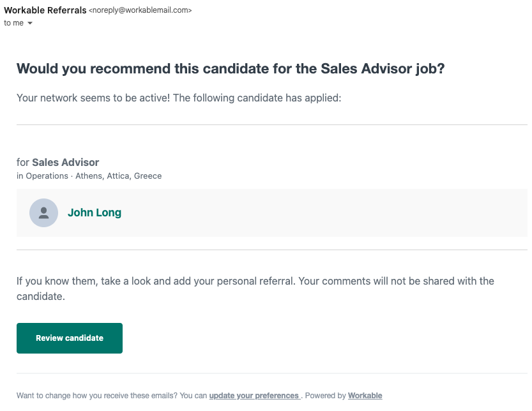532x411 pixels.
Task: Click "Want to change how you receive" footer text
Action: pos(96,396)
